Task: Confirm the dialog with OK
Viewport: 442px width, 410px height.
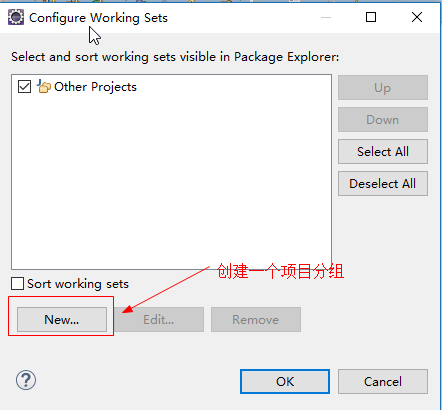Action: pos(285,381)
